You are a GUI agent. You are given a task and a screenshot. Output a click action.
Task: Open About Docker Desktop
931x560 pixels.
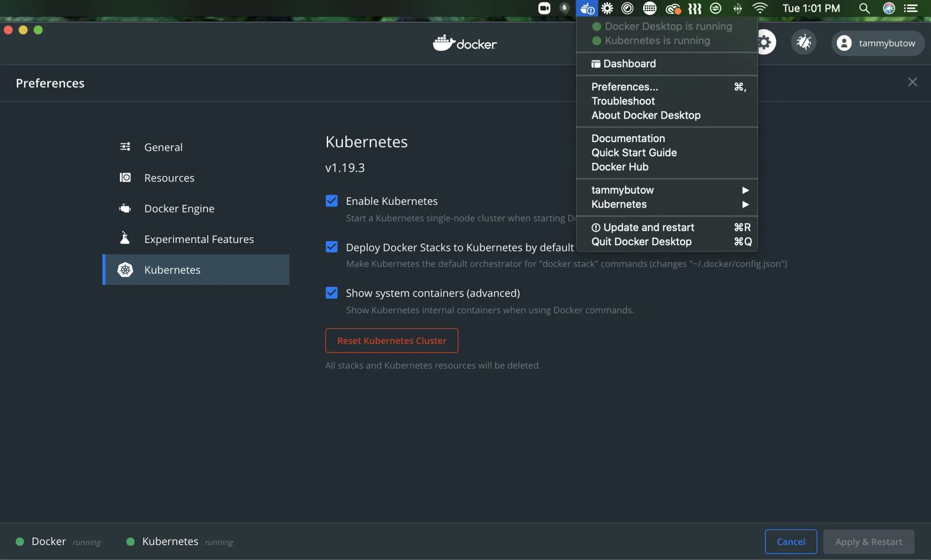click(667, 115)
